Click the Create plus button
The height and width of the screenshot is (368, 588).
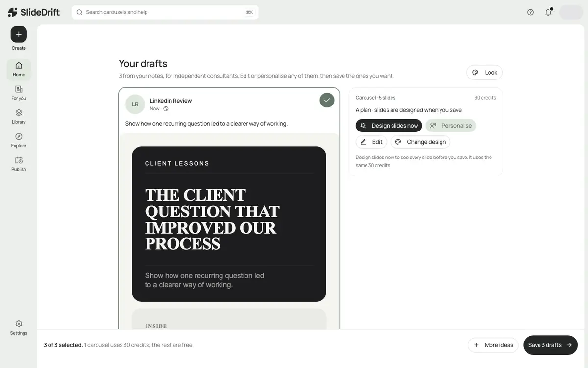[x=19, y=34]
